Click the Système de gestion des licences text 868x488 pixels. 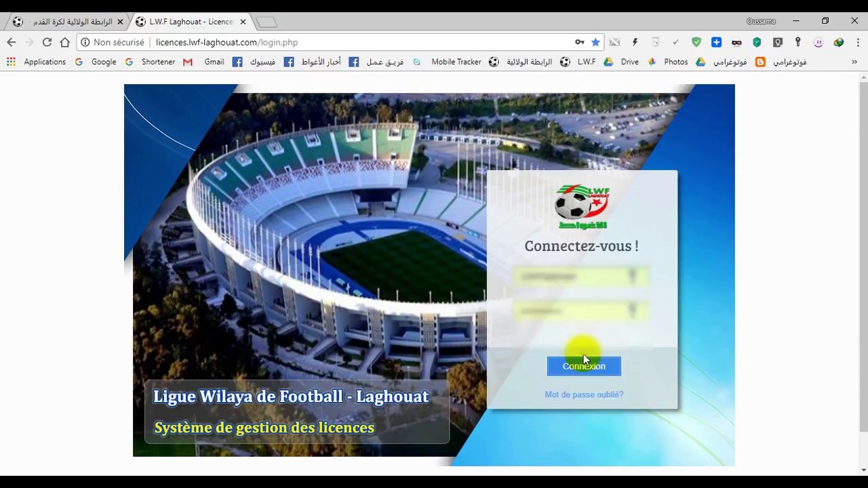point(264,428)
